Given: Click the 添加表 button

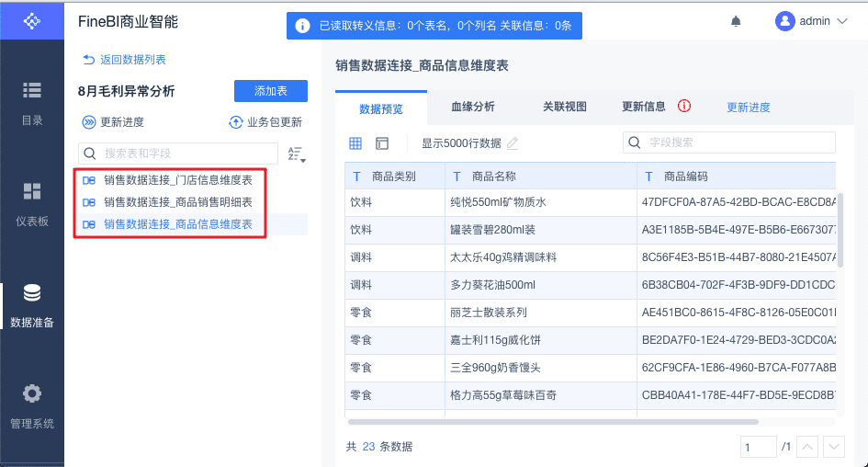Looking at the screenshot, I should click(x=271, y=91).
